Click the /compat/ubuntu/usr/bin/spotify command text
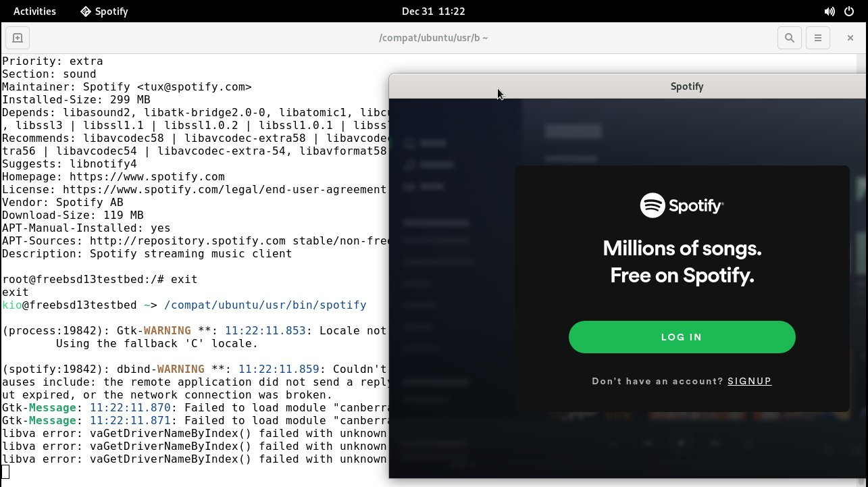This screenshot has width=868, height=487. click(265, 305)
